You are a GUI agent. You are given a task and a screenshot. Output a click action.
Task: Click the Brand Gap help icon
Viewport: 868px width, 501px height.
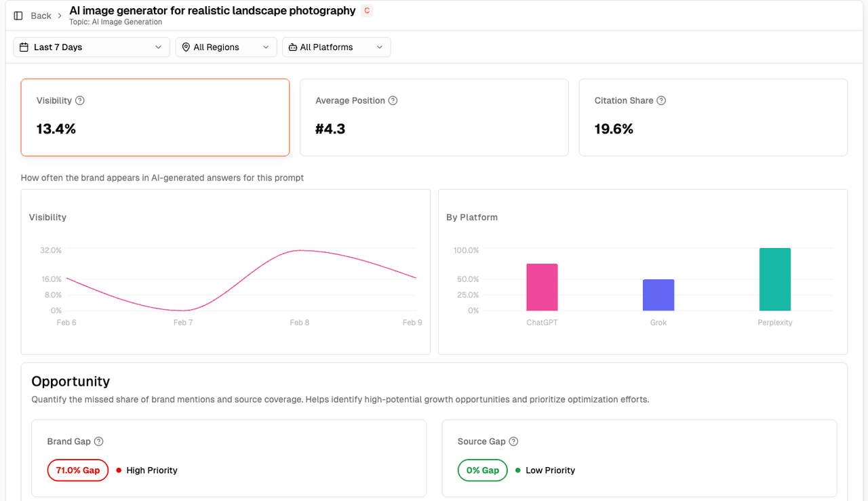click(99, 441)
